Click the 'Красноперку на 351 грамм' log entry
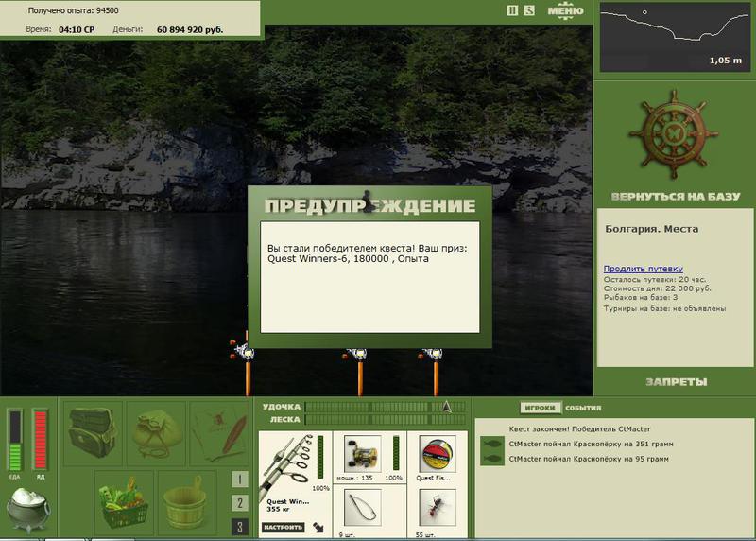The image size is (756, 541). [592, 444]
